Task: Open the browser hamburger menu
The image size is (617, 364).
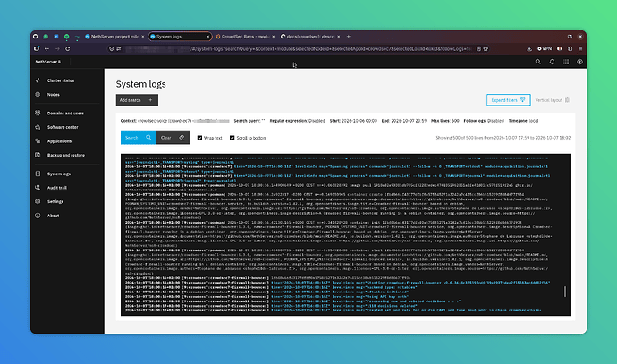Action: click(580, 49)
